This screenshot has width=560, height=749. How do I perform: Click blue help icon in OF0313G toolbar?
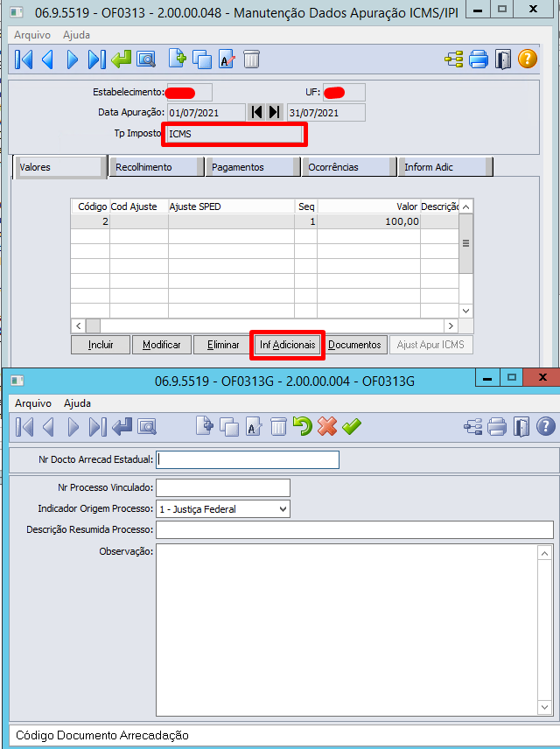(x=546, y=426)
